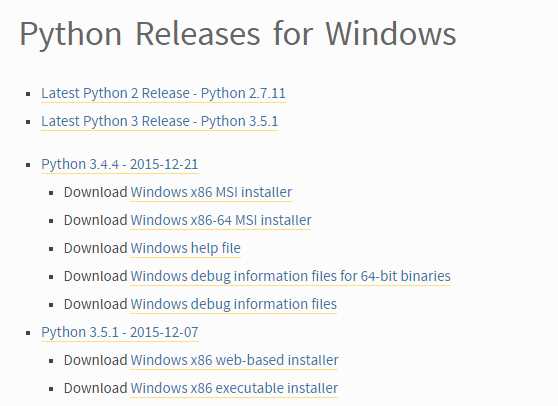The image size is (558, 406).
Task: Open the Python 3.4.4 - 2015-12-21 release
Action: [x=120, y=164]
